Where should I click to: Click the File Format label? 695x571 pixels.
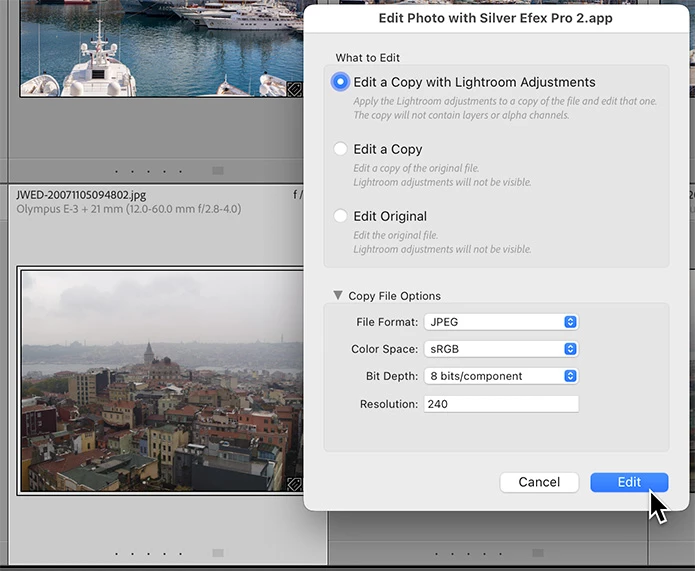(x=387, y=322)
